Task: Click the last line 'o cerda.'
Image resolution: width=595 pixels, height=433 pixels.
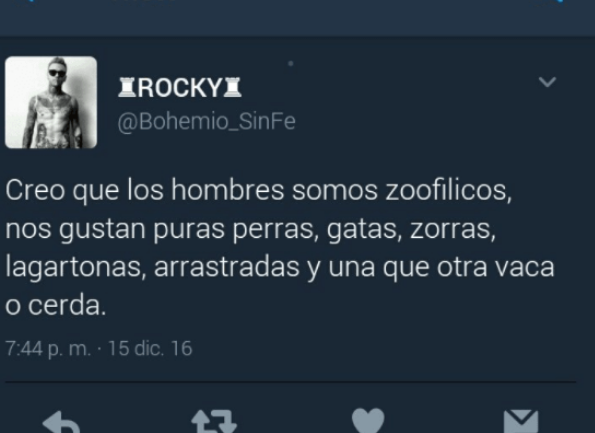Action: coord(55,305)
